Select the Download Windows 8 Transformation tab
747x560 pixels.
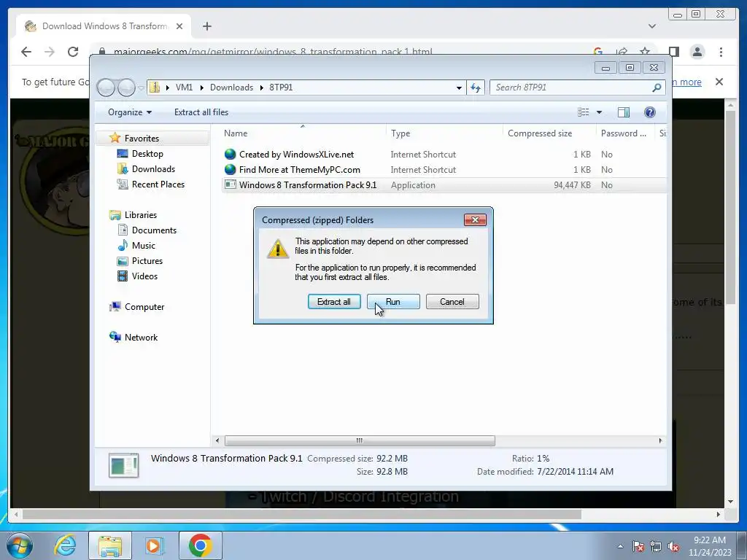104,26
